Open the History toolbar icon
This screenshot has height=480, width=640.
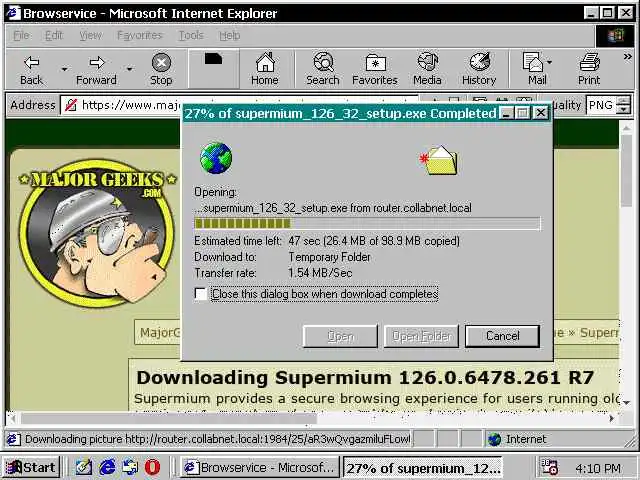point(480,62)
